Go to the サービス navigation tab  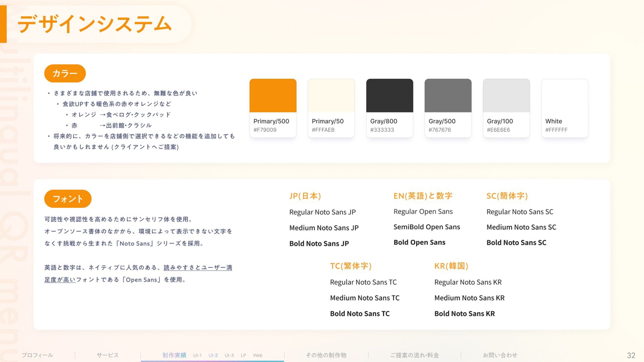(107, 355)
